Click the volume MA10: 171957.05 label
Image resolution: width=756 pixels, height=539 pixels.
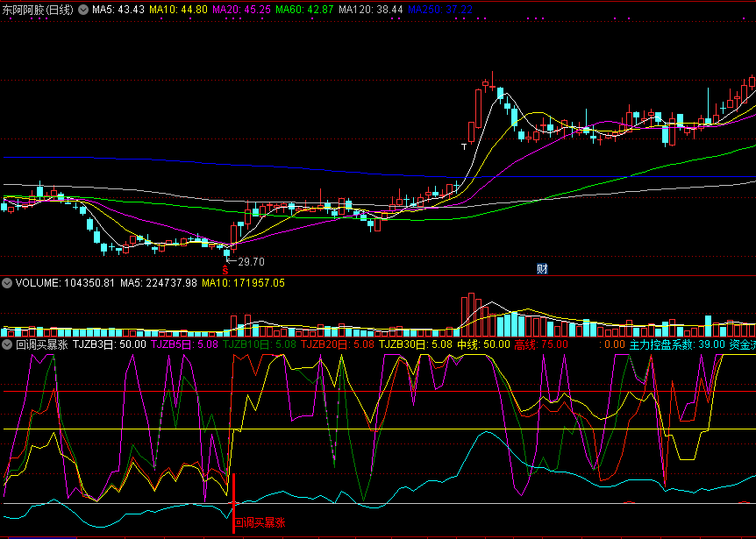(244, 283)
